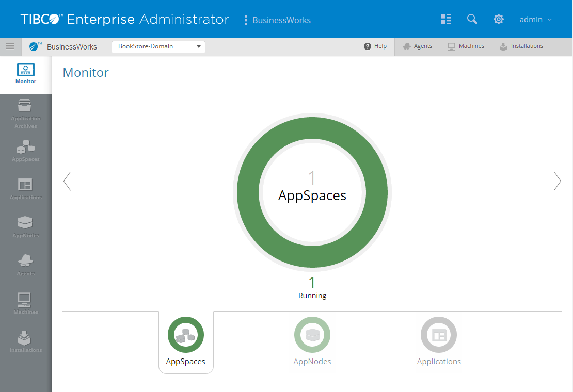Toggle the hamburger sidebar menu

tap(10, 46)
